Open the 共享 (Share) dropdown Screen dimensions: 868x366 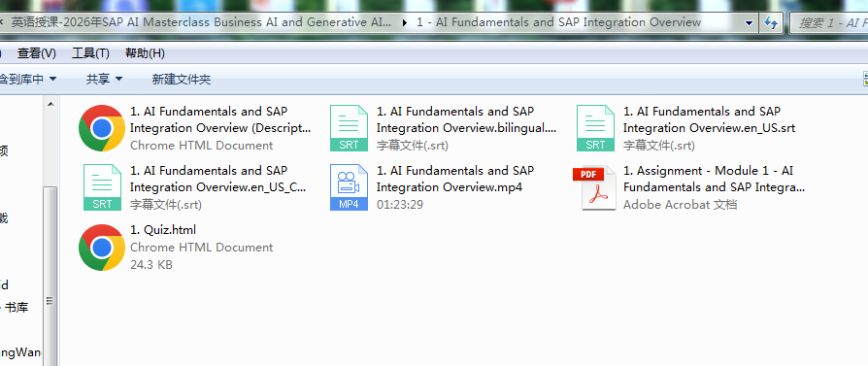click(x=104, y=80)
